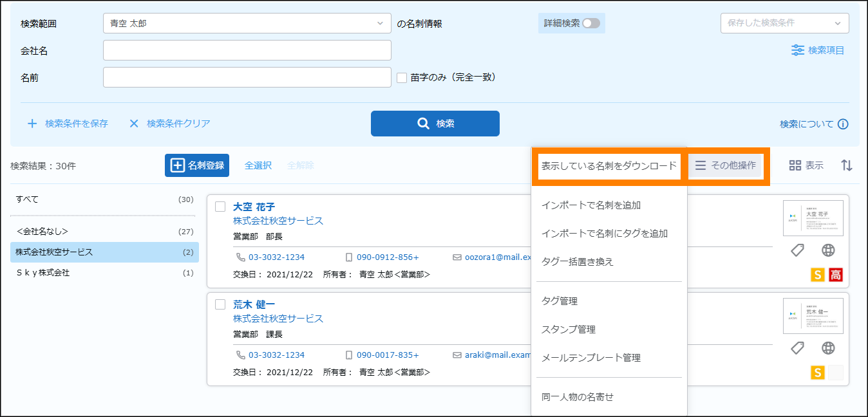Expand the 検索範囲 dropdown showing 青空 太郎

pos(247,23)
